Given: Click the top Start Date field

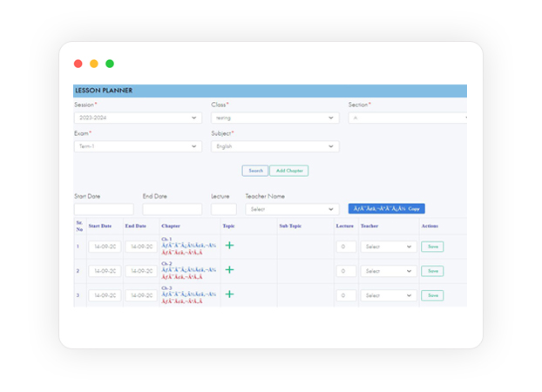Looking at the screenshot, I should point(104,209).
